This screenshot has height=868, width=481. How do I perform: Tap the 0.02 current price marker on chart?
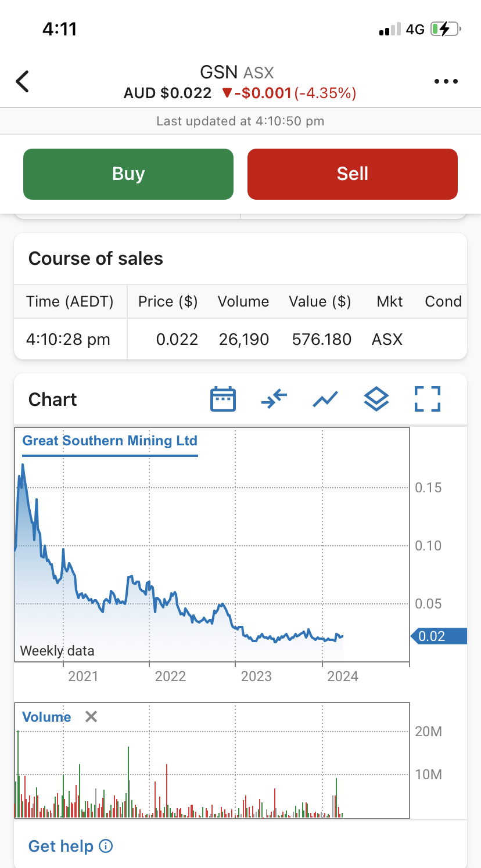tap(439, 636)
